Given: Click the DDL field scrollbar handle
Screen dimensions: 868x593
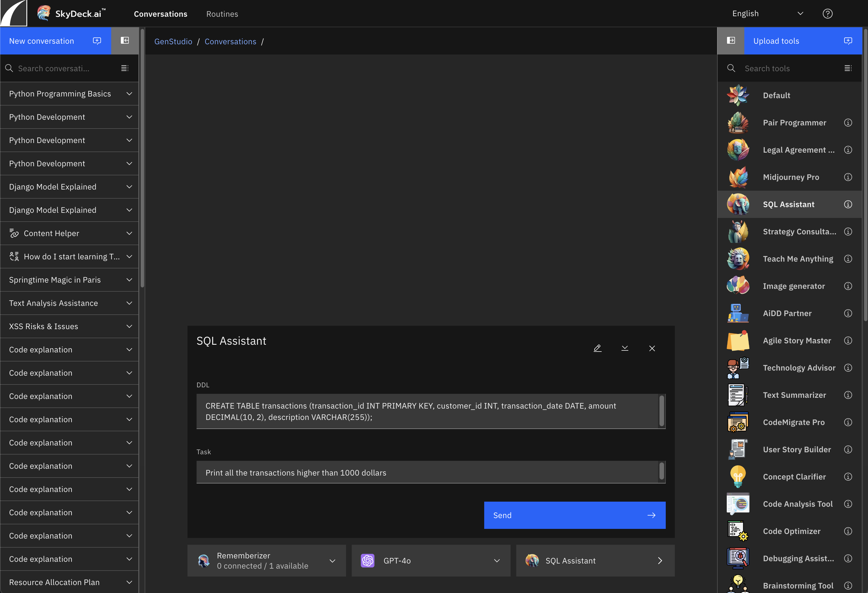Looking at the screenshot, I should coord(661,411).
